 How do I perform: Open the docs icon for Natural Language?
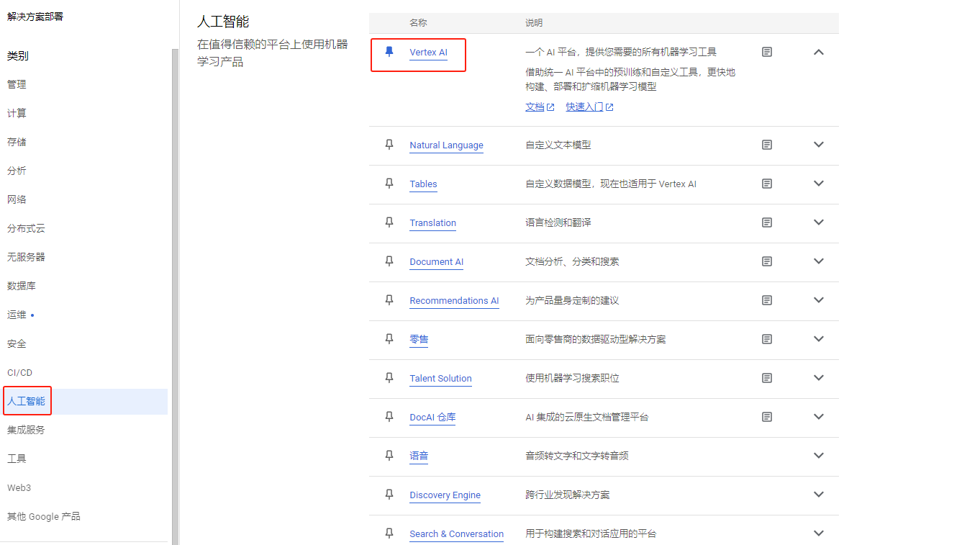pos(767,145)
